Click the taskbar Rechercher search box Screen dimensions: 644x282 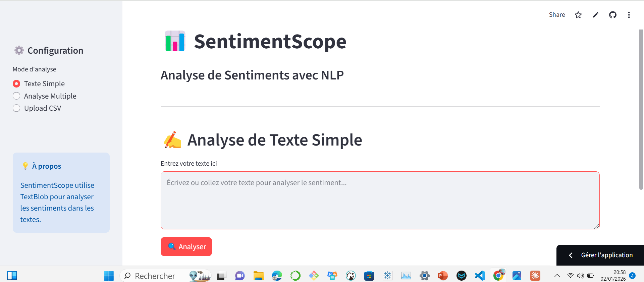coord(166,276)
